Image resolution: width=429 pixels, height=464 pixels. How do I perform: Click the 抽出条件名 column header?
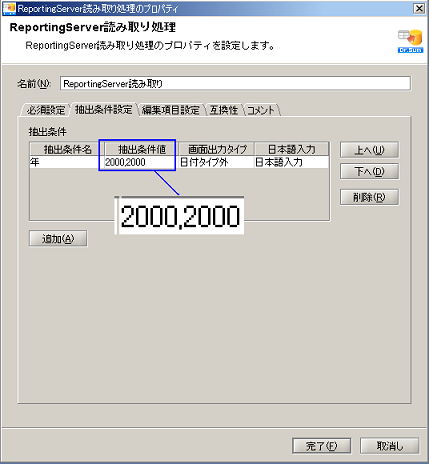pyautogui.click(x=67, y=149)
